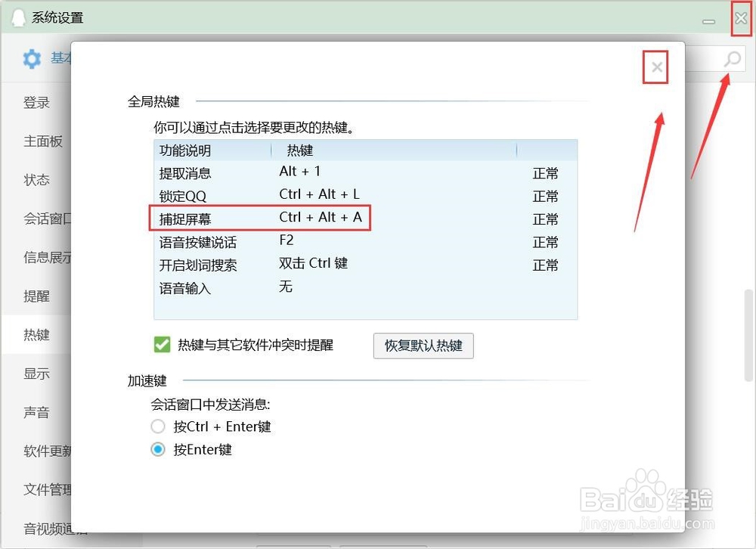Select the 按Ctrl + Enter键 radio button
756x549 pixels.
(158, 426)
